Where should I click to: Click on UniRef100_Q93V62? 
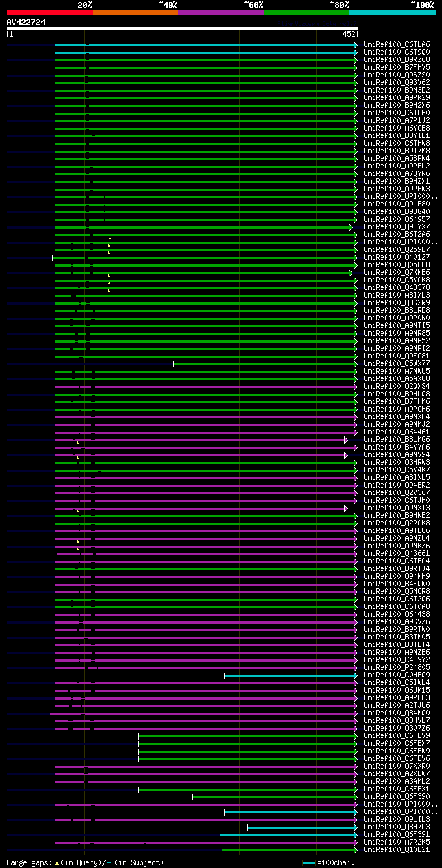(x=396, y=82)
